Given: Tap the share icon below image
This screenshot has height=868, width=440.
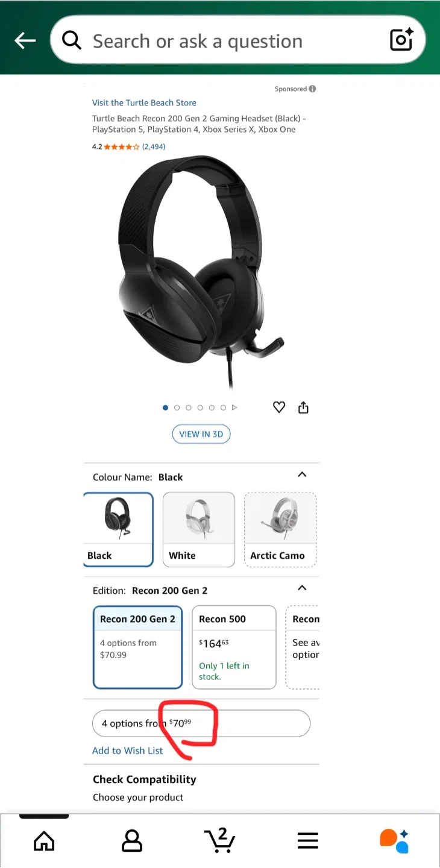Looking at the screenshot, I should (303, 408).
